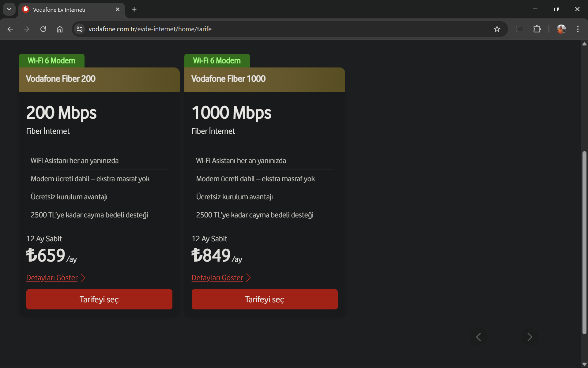588x368 pixels.
Task: Select the Vodafone Ev İnterneti tab
Action: [x=72, y=10]
